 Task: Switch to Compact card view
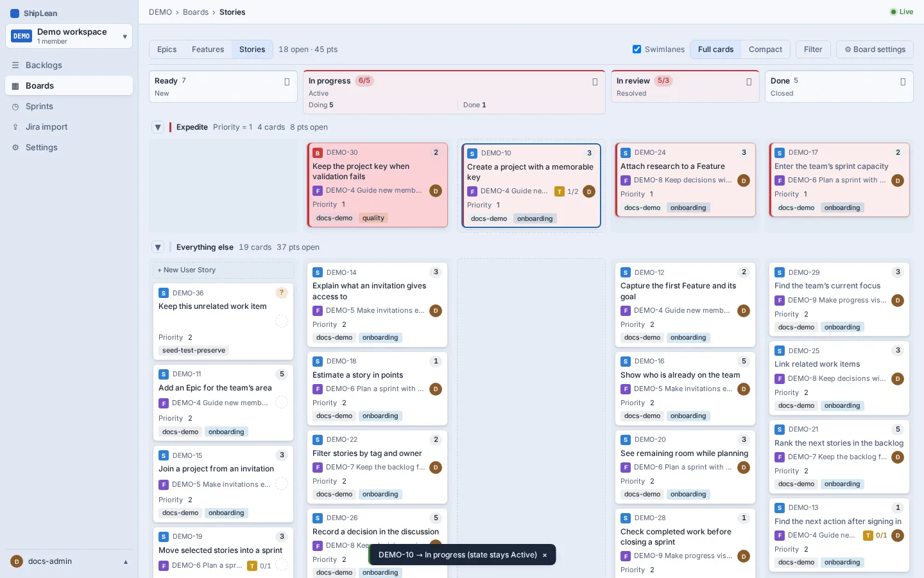click(x=766, y=49)
